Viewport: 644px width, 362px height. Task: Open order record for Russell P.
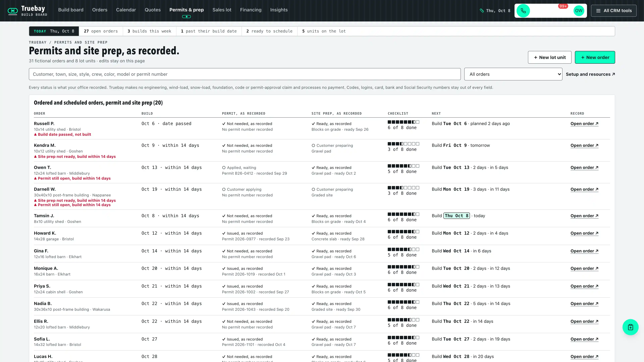(584, 124)
